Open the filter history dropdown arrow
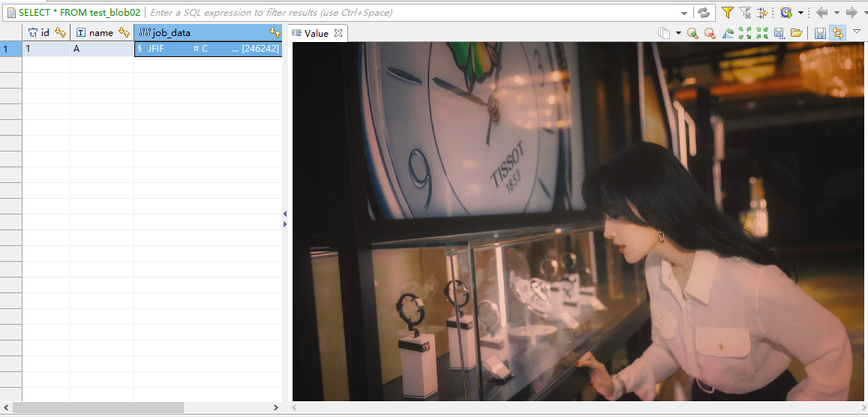 tap(684, 13)
